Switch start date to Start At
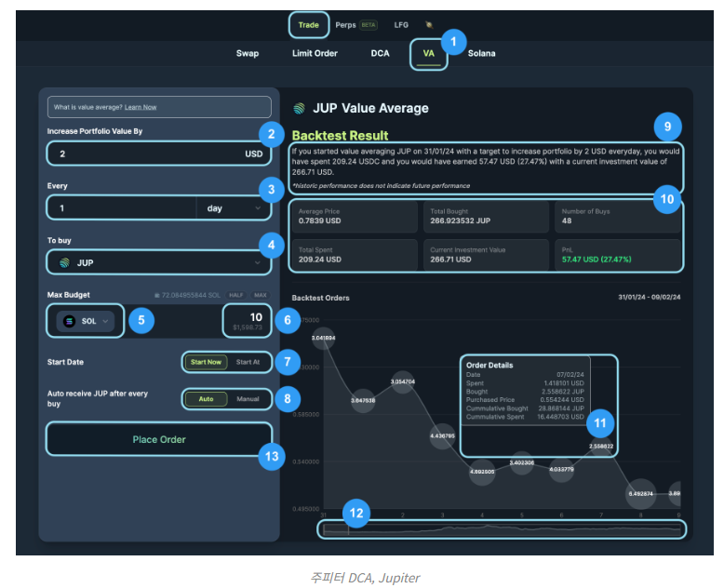 pyautogui.click(x=248, y=361)
